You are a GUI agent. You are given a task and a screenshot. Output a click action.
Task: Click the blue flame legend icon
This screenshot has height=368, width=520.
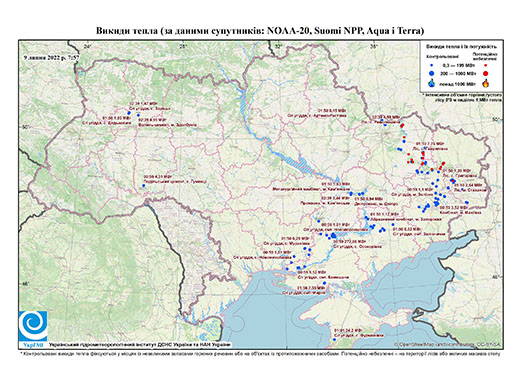[432, 83]
